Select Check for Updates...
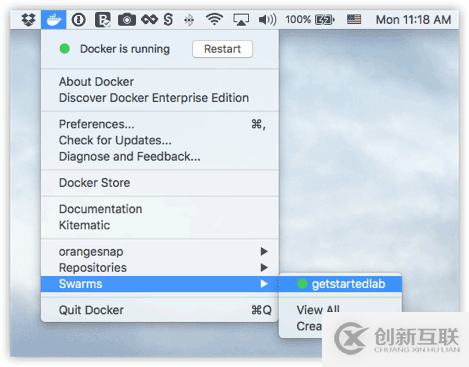 point(160,140)
